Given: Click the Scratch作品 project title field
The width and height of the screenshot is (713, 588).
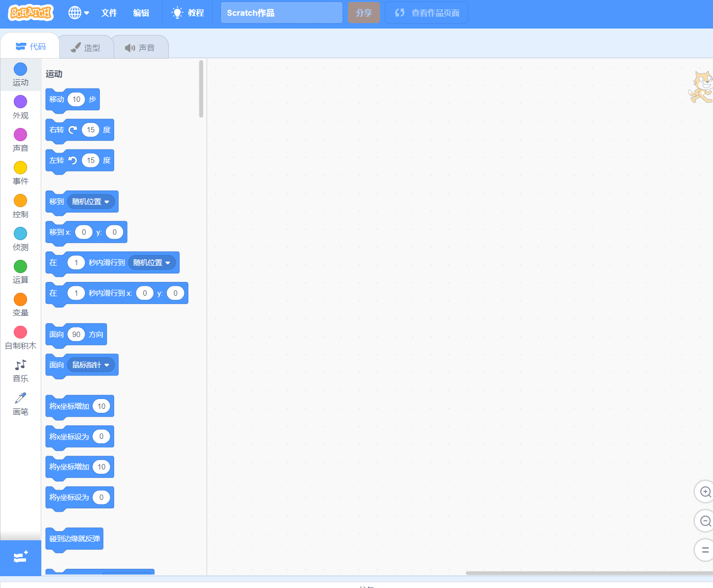Looking at the screenshot, I should point(281,12).
